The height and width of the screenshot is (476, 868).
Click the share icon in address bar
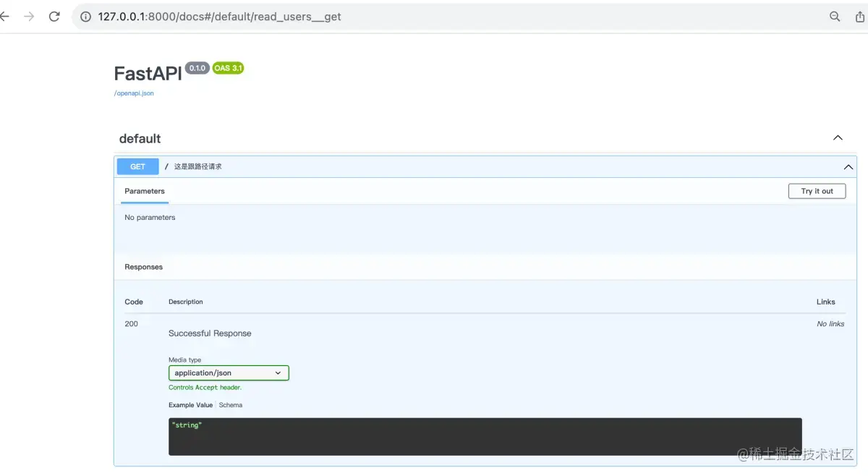[x=859, y=17]
